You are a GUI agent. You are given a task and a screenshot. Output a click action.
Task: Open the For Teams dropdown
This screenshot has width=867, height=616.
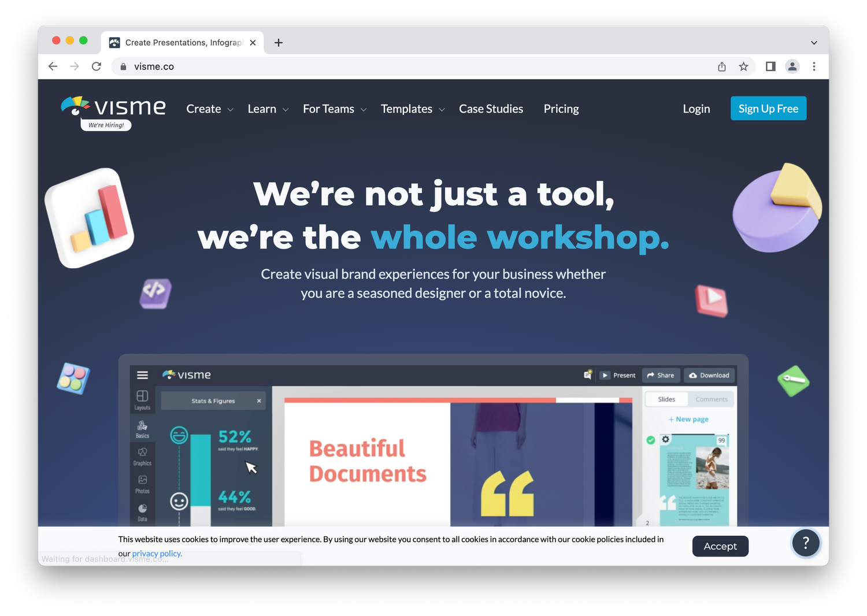pyautogui.click(x=334, y=109)
